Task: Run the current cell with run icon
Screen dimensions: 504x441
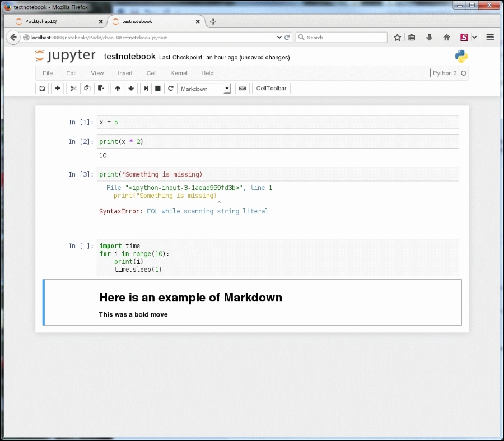Action: pyautogui.click(x=145, y=88)
